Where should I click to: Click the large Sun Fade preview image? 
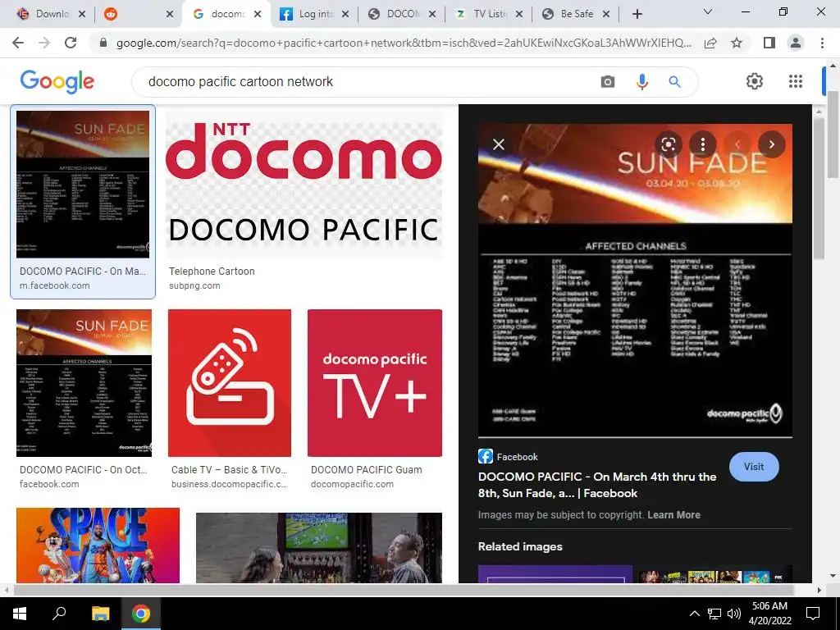(x=635, y=281)
